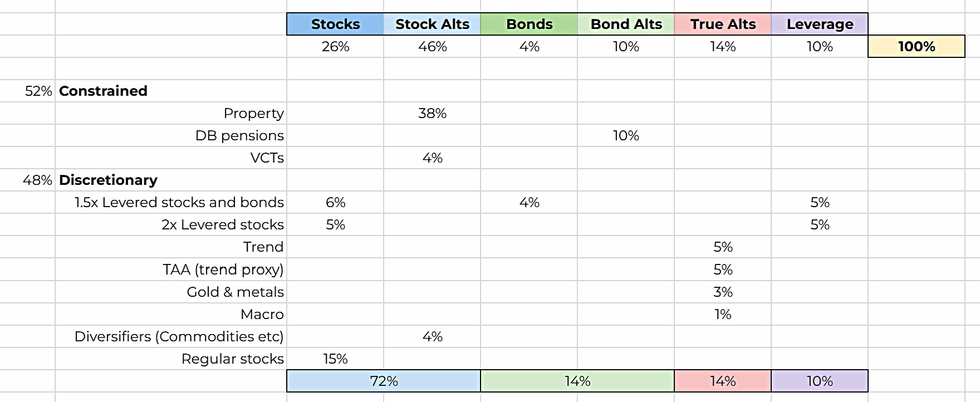Viewport: 980px width, 402px height.
Task: Select the 52% cell beside Constrained
Action: click(x=38, y=91)
